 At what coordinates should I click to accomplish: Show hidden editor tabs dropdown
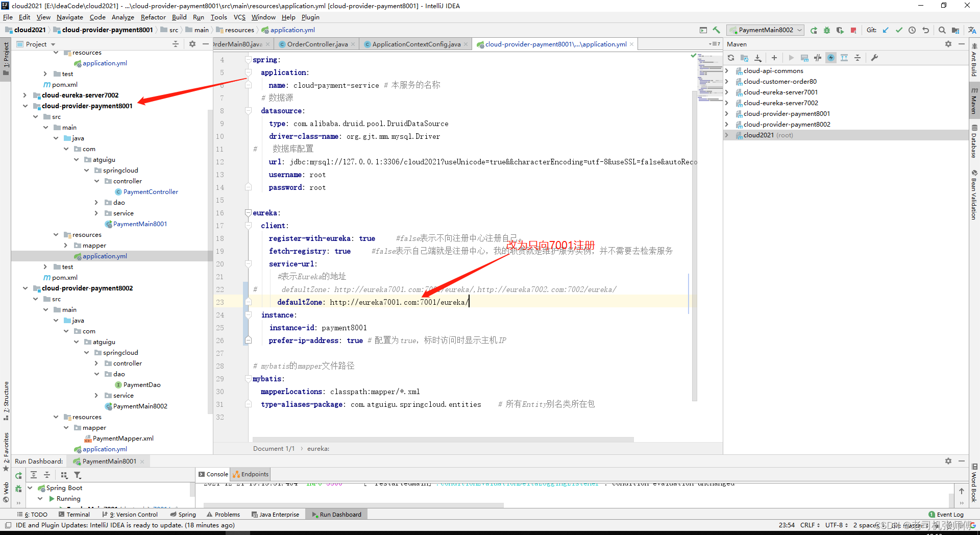coord(715,44)
